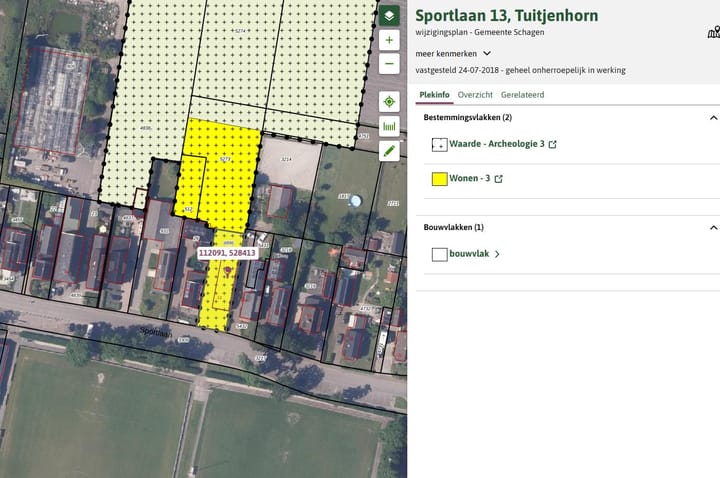
Task: Click the yellow Wonen - 3 swatch
Action: tap(439, 180)
